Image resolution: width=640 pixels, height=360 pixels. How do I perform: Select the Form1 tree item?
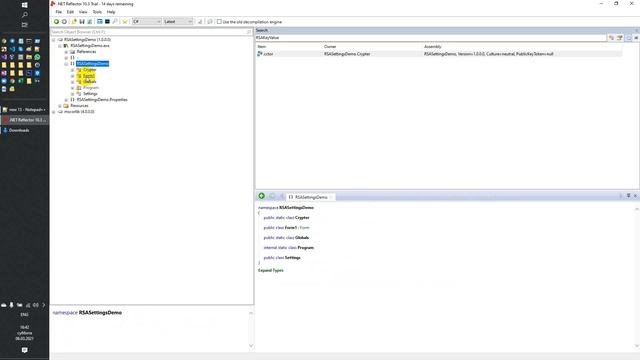(89, 76)
